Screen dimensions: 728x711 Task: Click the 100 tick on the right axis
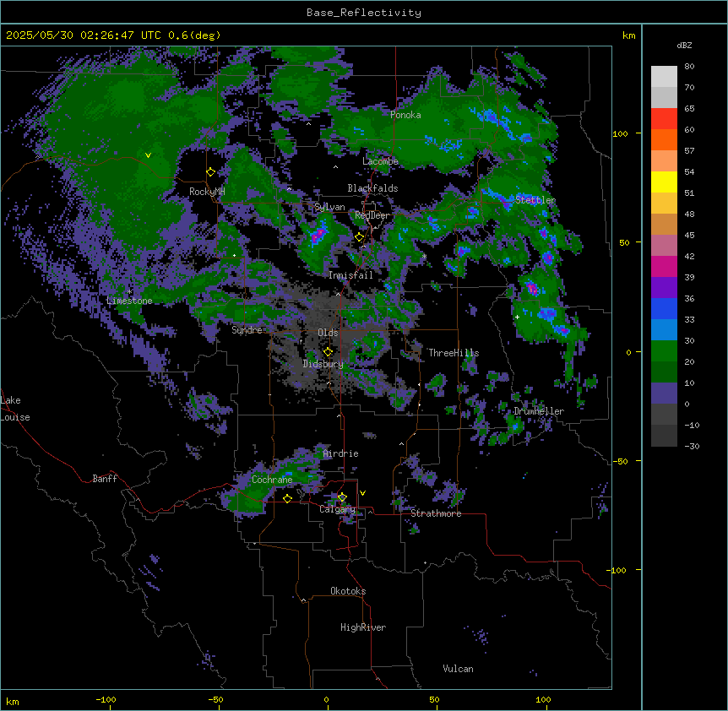point(620,133)
